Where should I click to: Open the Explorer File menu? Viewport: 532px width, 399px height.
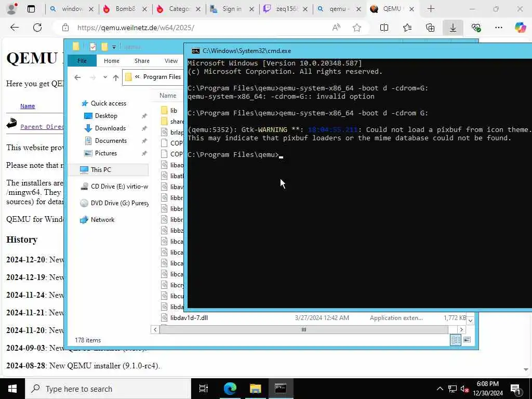point(82,61)
